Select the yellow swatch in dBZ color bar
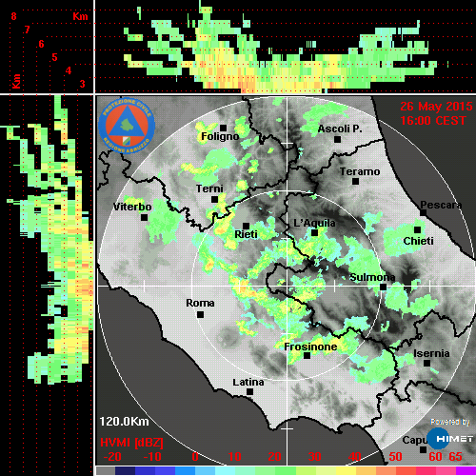 (346, 471)
